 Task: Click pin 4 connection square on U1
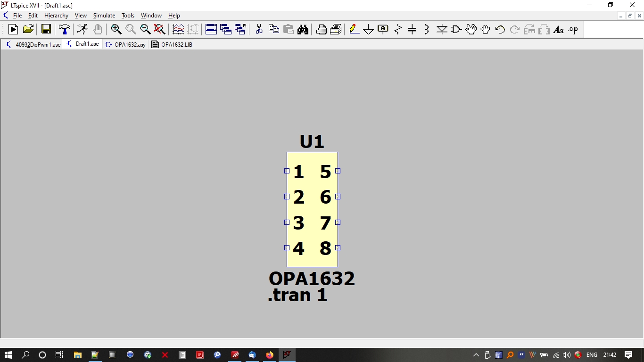click(287, 247)
